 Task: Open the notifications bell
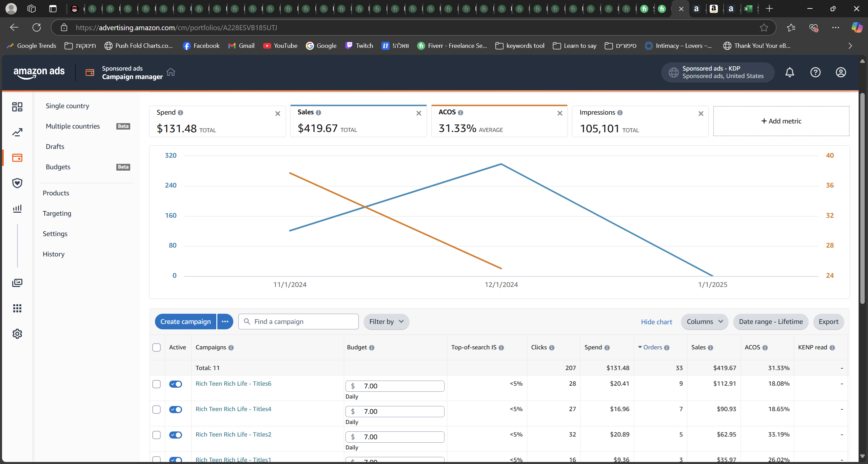coord(790,72)
